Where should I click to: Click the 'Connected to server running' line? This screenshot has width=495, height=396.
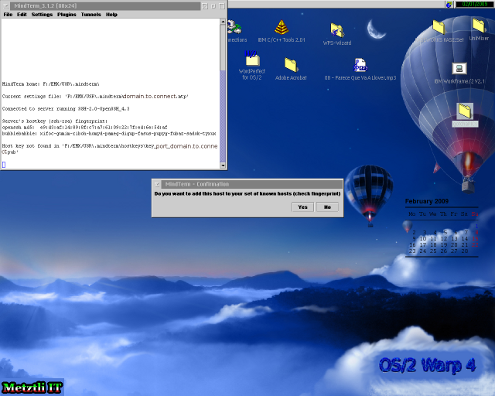pos(66,109)
